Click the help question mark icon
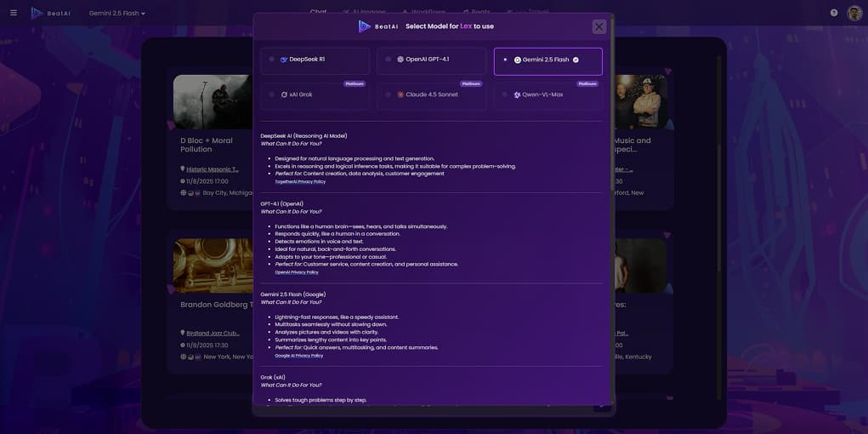Viewport: 868px width, 434px height. 833,13
